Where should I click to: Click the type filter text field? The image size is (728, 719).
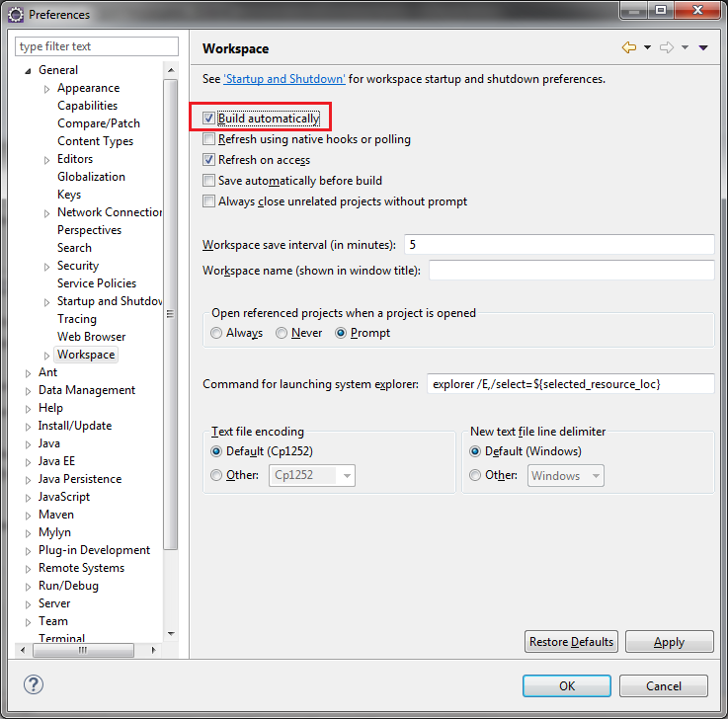click(97, 46)
